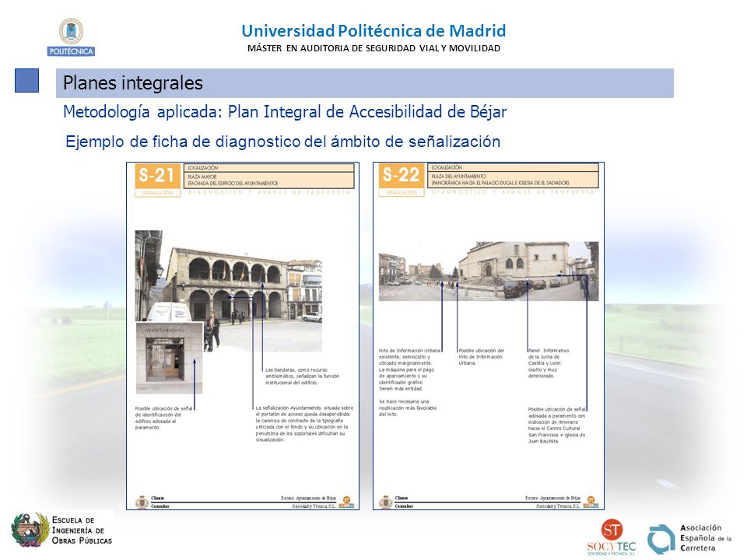Click the SEÑALIZACIÓN label under S-21

pyautogui.click(x=158, y=193)
